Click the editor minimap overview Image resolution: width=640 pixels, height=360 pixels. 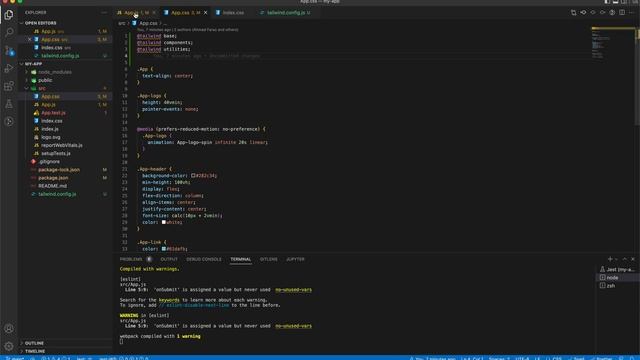[613, 43]
